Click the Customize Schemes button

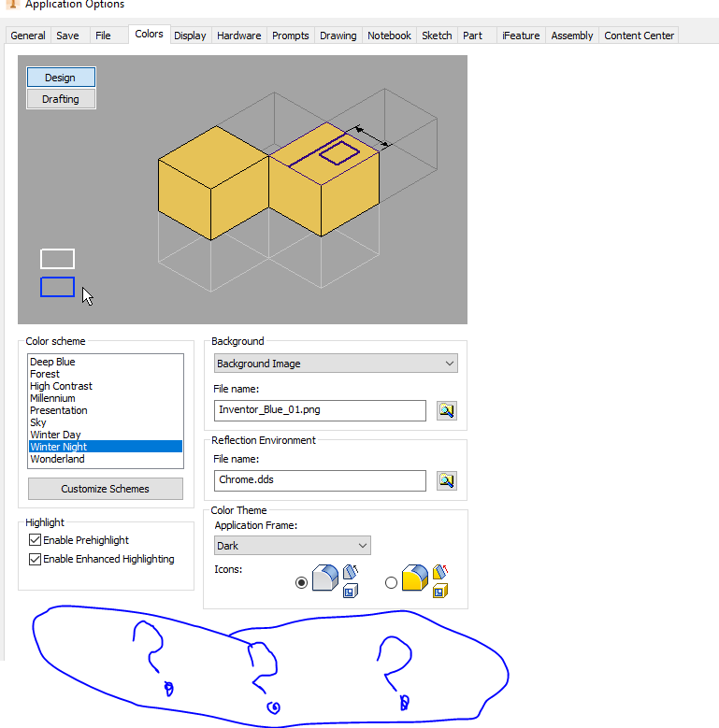point(106,489)
